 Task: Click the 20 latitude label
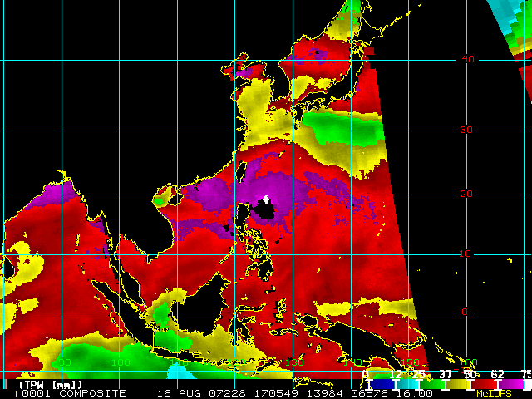tap(466, 194)
